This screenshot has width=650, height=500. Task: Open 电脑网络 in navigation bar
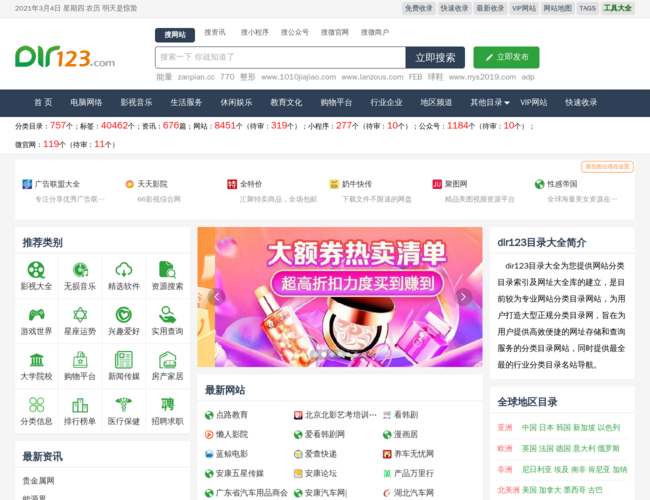(86, 102)
